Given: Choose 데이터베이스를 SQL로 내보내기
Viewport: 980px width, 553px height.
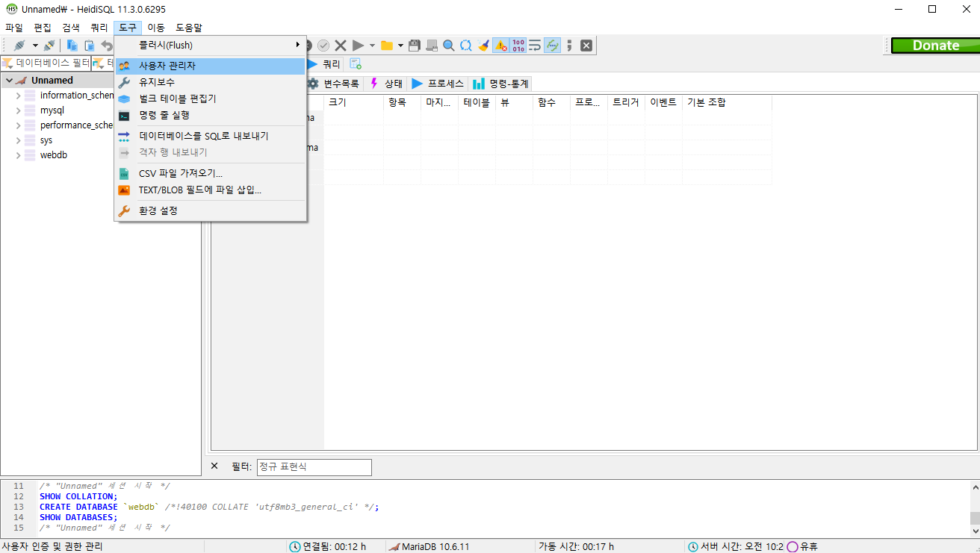Looking at the screenshot, I should coord(210,136).
